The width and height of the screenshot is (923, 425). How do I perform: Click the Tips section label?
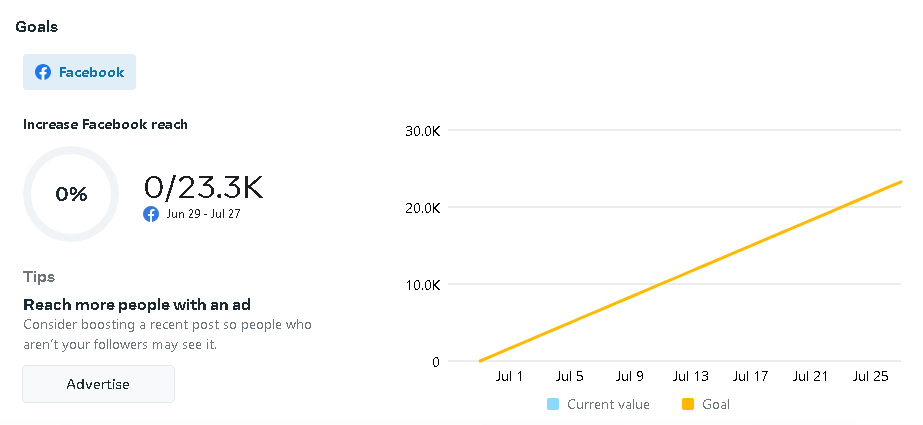39,277
